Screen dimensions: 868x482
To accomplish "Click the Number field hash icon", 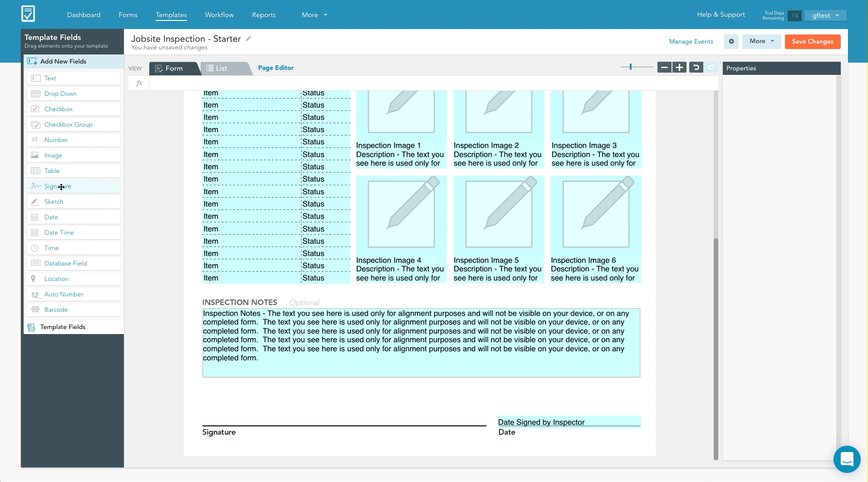I will coord(34,140).
